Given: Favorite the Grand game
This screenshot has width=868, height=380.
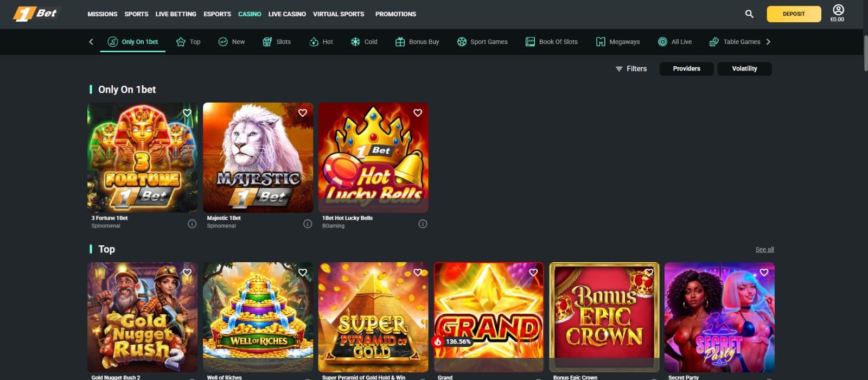Looking at the screenshot, I should pyautogui.click(x=533, y=273).
